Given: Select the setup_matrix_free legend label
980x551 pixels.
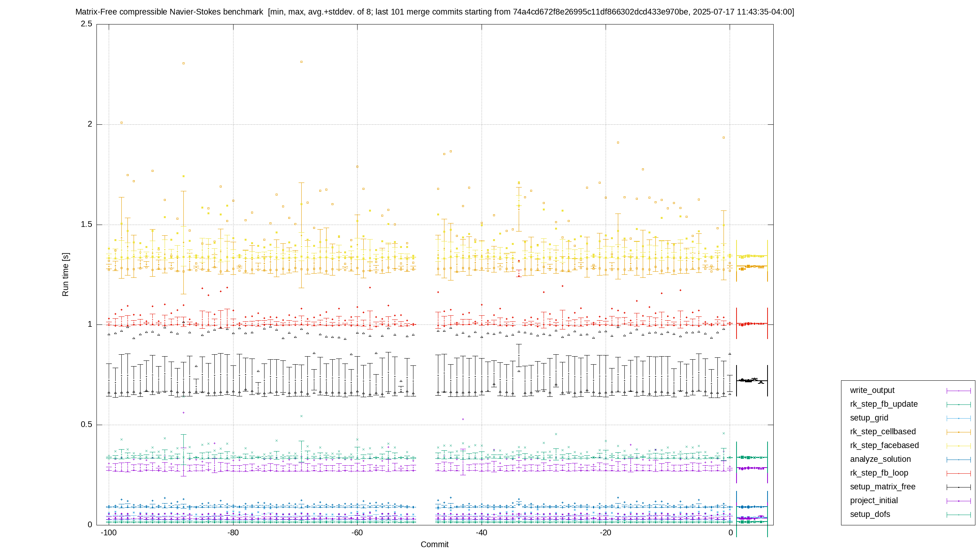Looking at the screenshot, I should point(883,487).
